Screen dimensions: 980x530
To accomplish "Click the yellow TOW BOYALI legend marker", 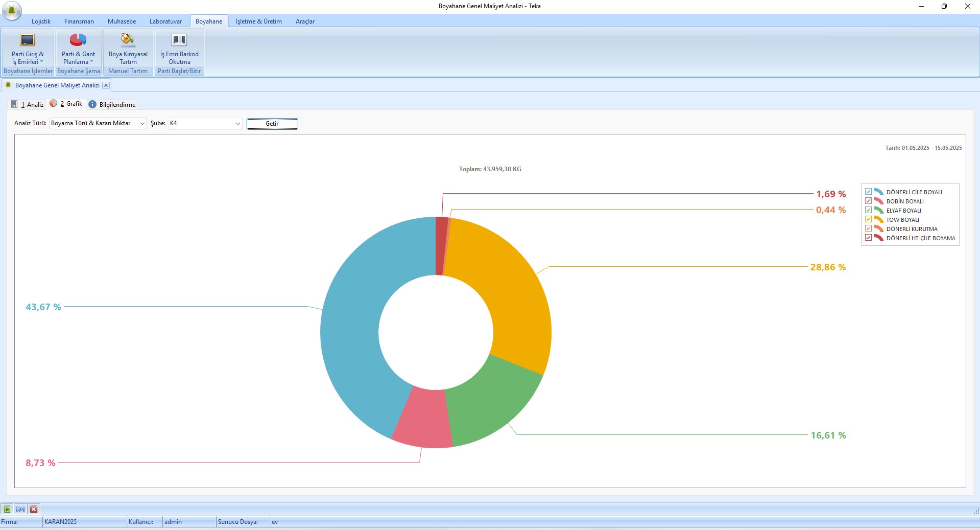I will pos(878,219).
